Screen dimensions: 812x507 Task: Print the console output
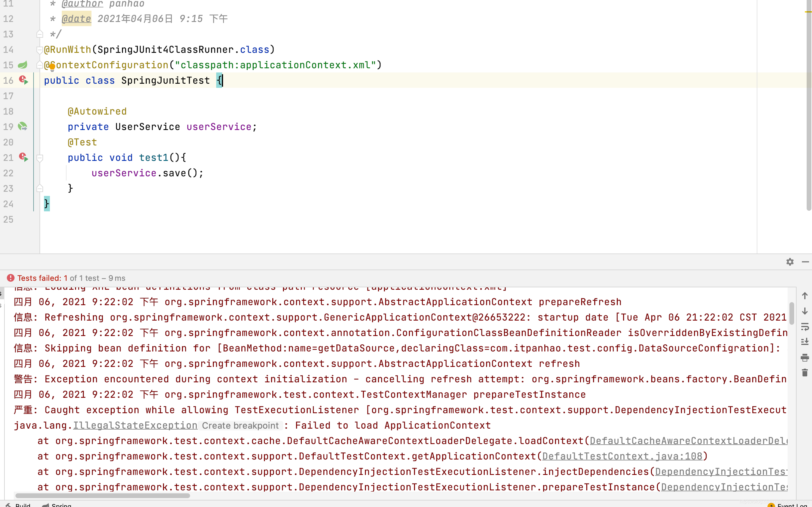tap(805, 357)
